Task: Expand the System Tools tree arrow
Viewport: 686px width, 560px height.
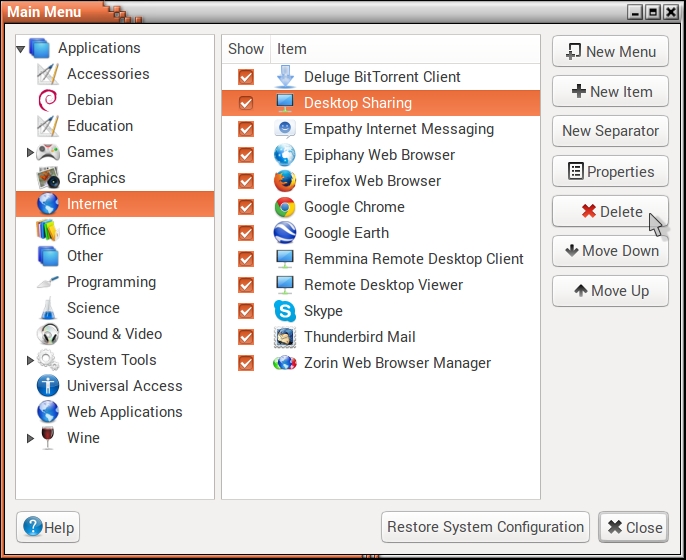Action: [31, 360]
